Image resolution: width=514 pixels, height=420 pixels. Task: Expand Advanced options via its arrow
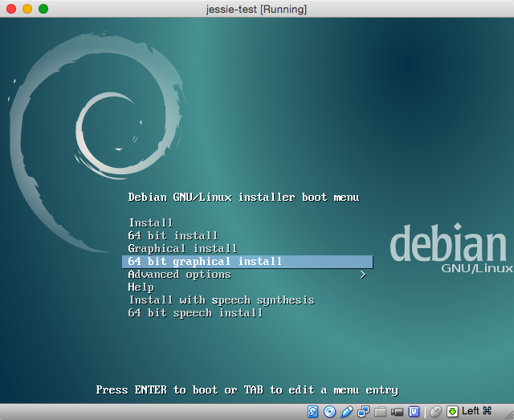(x=363, y=275)
